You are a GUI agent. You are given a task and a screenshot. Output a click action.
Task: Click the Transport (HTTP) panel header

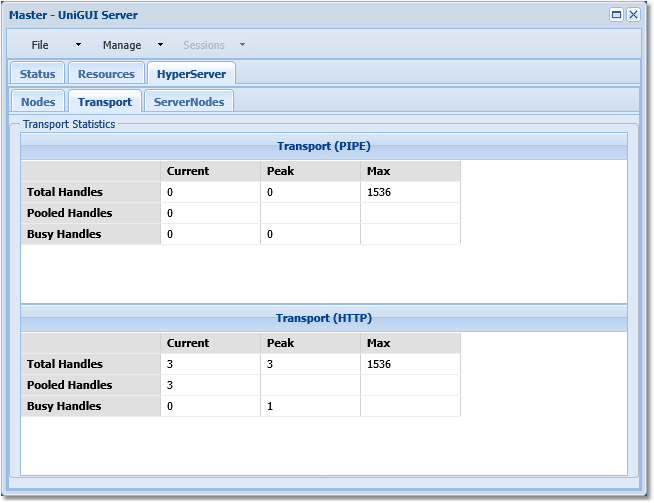click(x=324, y=318)
